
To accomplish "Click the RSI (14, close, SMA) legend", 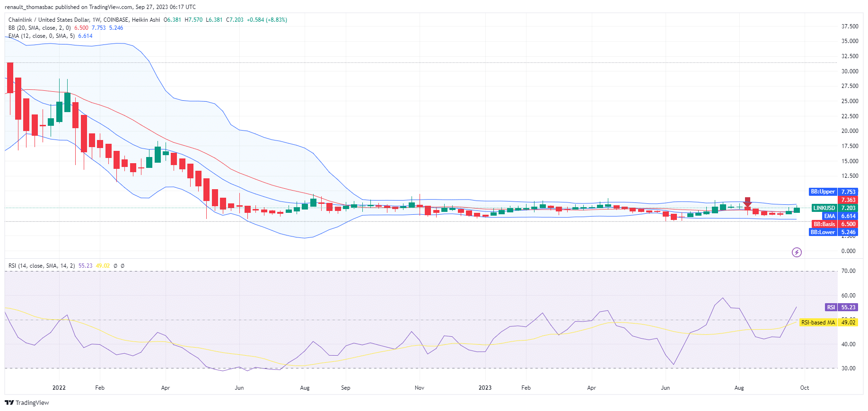I will (42, 266).
